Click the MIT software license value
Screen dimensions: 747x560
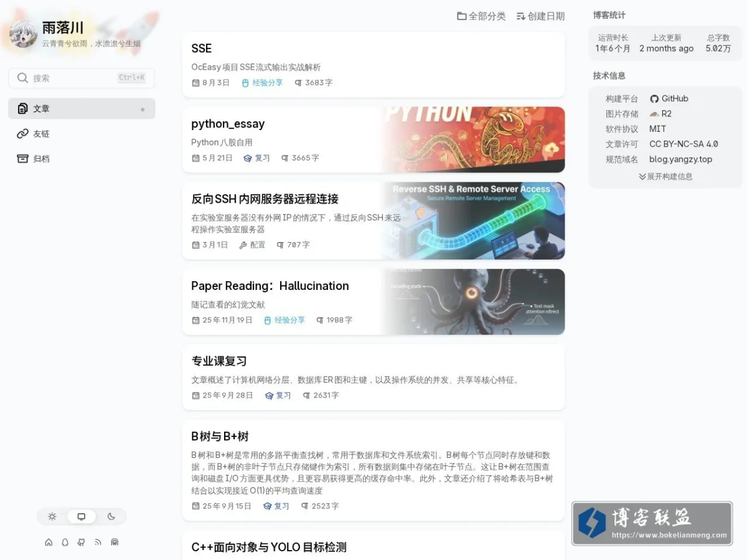point(657,129)
